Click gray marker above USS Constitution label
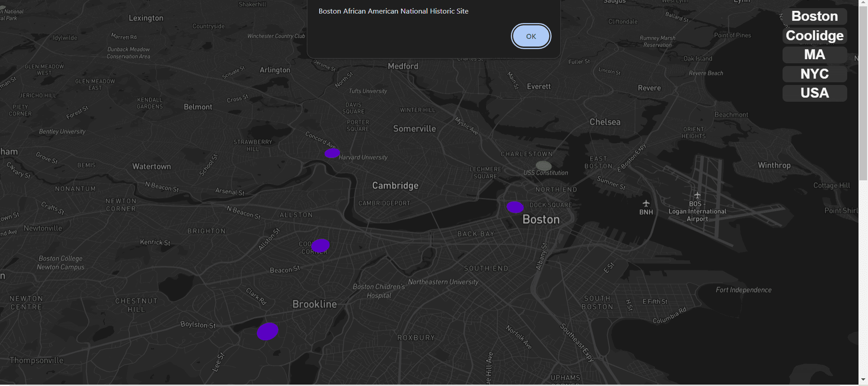This screenshot has height=386, width=868. coord(543,165)
